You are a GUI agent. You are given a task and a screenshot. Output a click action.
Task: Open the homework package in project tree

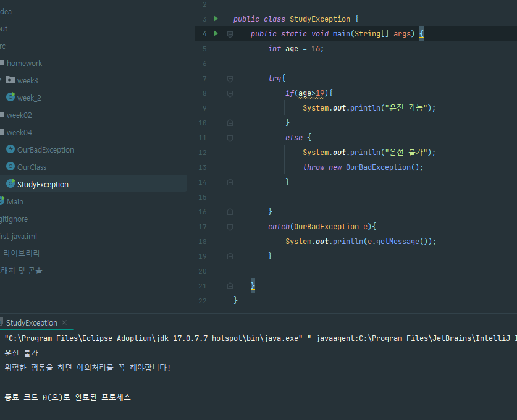25,63
